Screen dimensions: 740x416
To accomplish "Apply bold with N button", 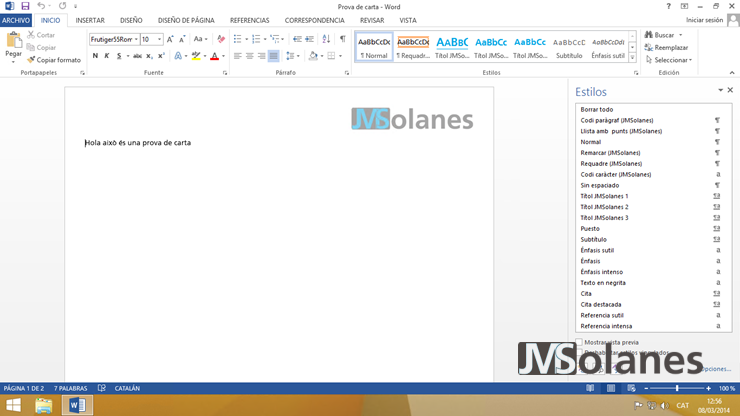I will click(95, 56).
